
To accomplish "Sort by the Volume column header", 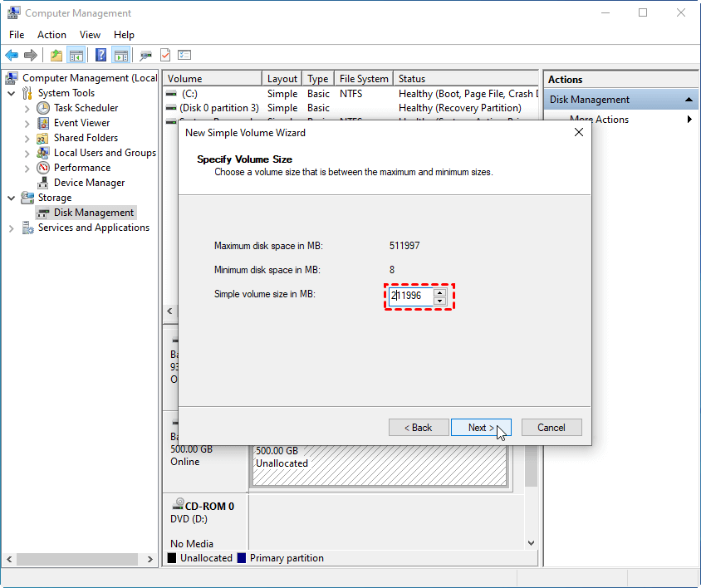I will point(213,79).
